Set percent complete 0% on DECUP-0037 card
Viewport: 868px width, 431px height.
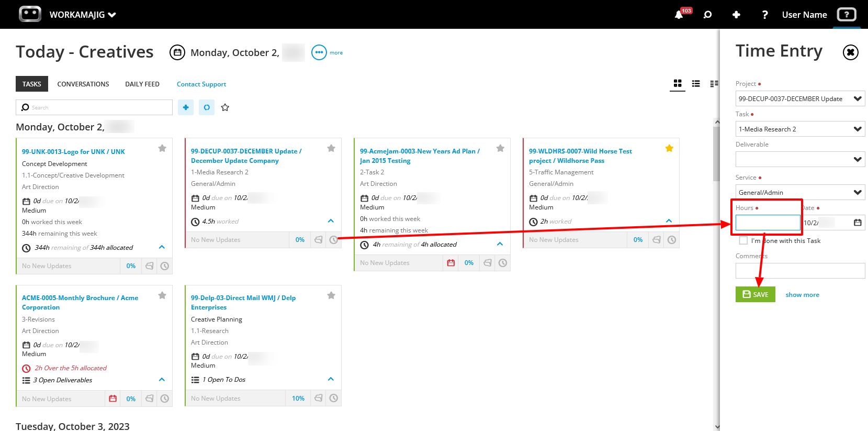pyautogui.click(x=300, y=240)
